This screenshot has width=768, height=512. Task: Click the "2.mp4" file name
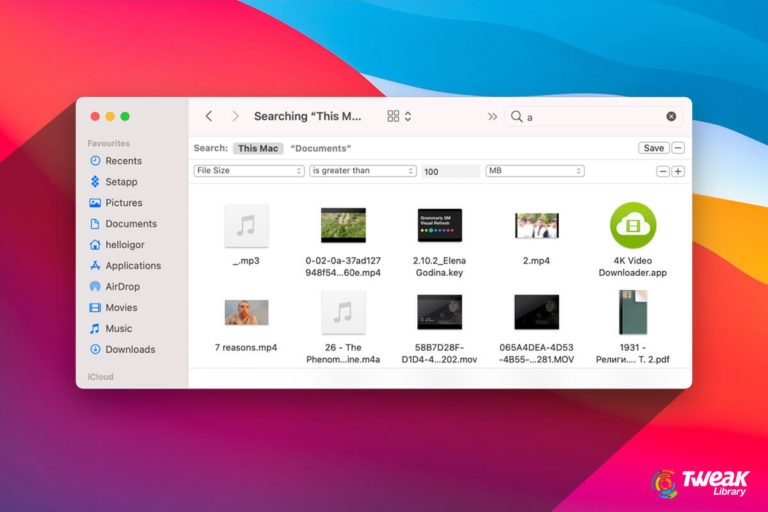536,261
